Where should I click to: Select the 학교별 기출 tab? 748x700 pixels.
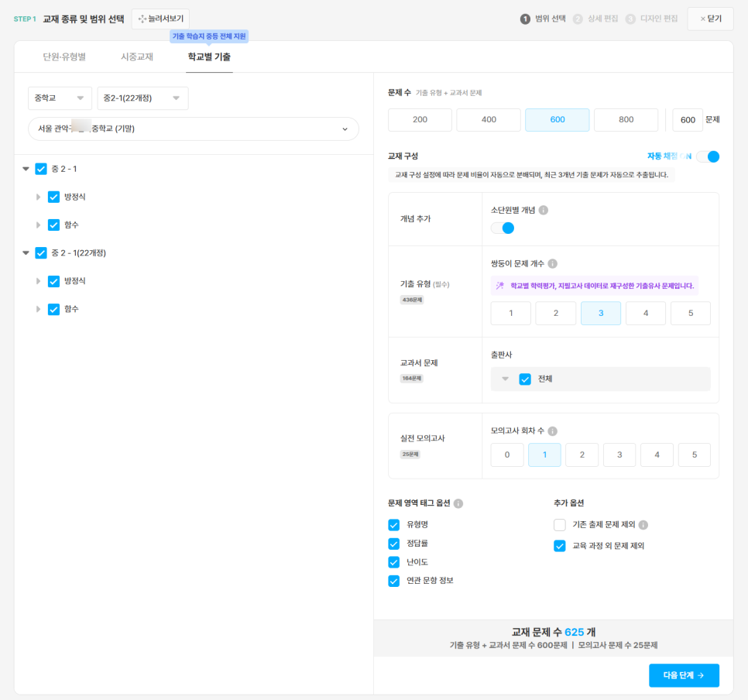(209, 57)
